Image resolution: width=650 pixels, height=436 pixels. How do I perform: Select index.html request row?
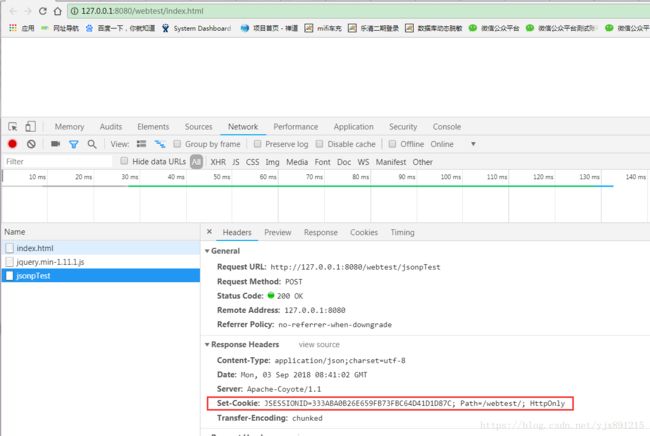tap(101, 248)
